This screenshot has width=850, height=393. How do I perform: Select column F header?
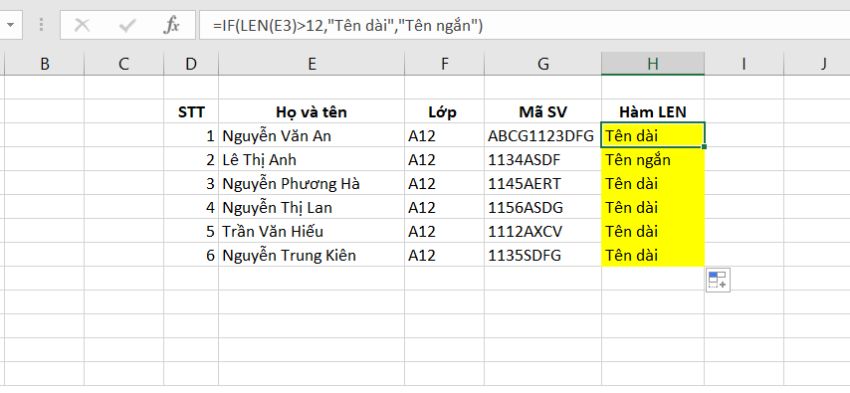pos(445,64)
